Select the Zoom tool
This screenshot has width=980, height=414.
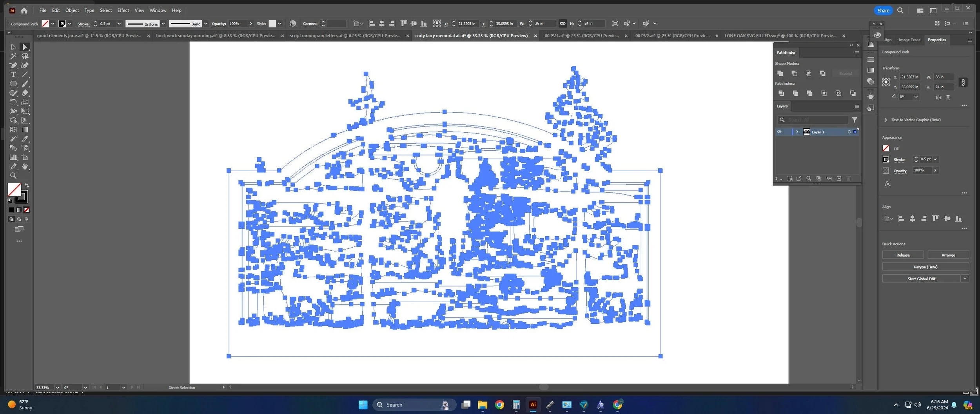click(x=13, y=176)
